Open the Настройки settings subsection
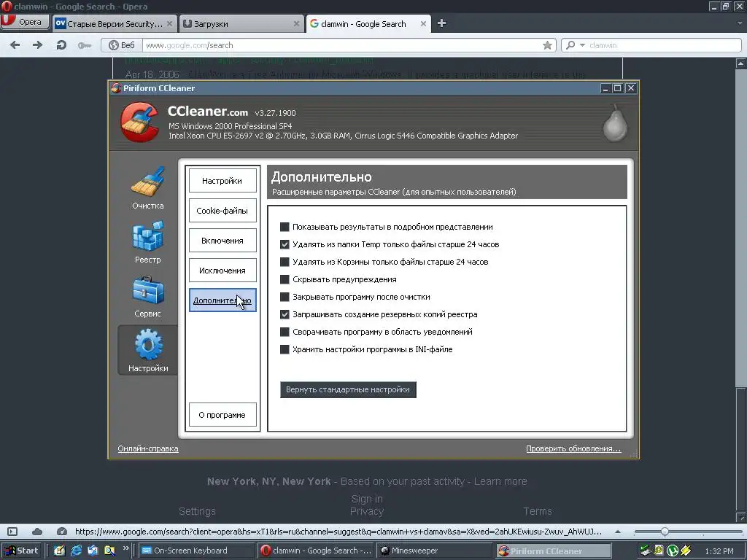This screenshot has width=747, height=560. click(222, 181)
